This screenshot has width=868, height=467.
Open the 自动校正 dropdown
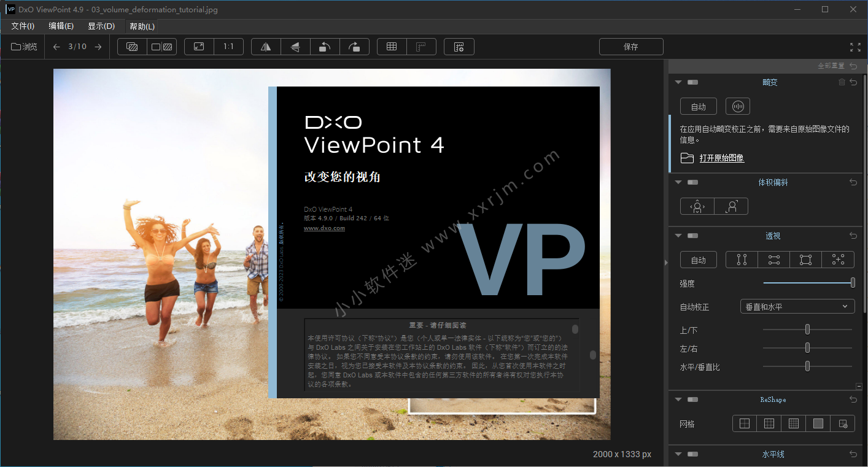pyautogui.click(x=797, y=306)
